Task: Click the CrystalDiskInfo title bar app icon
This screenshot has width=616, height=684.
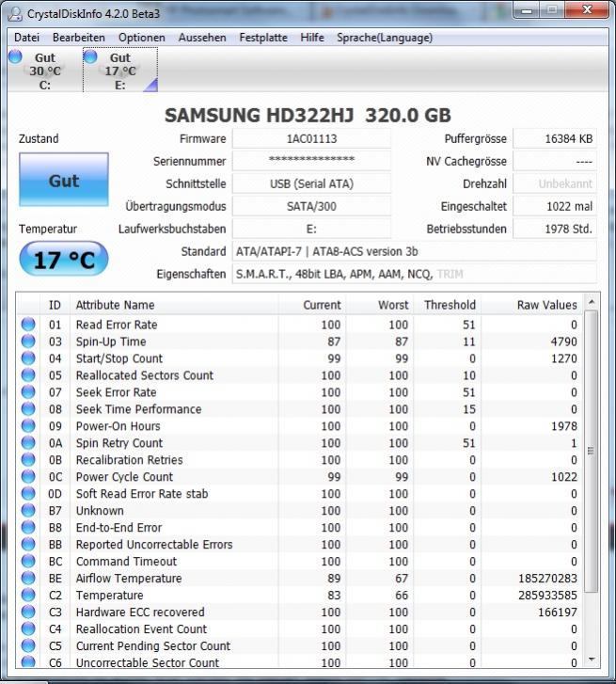Action: (15, 14)
